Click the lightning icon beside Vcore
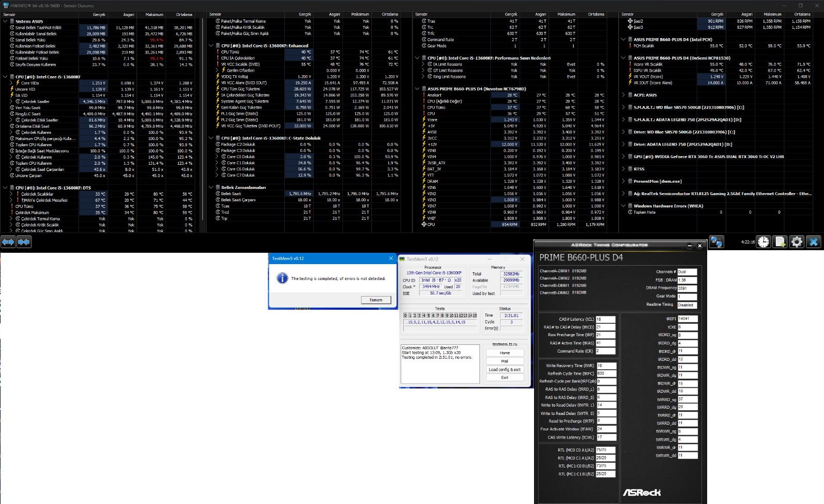Image resolution: width=824 pixels, height=504 pixels. 424,120
